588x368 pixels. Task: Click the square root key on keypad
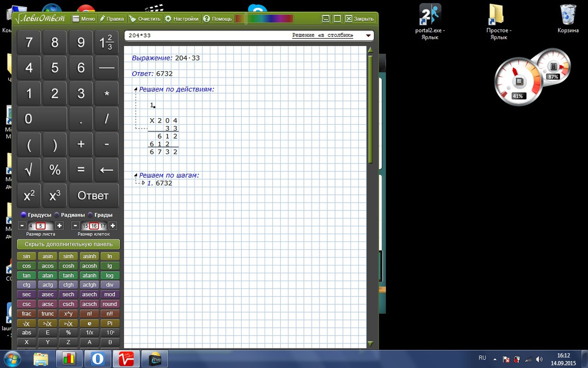coord(29,170)
